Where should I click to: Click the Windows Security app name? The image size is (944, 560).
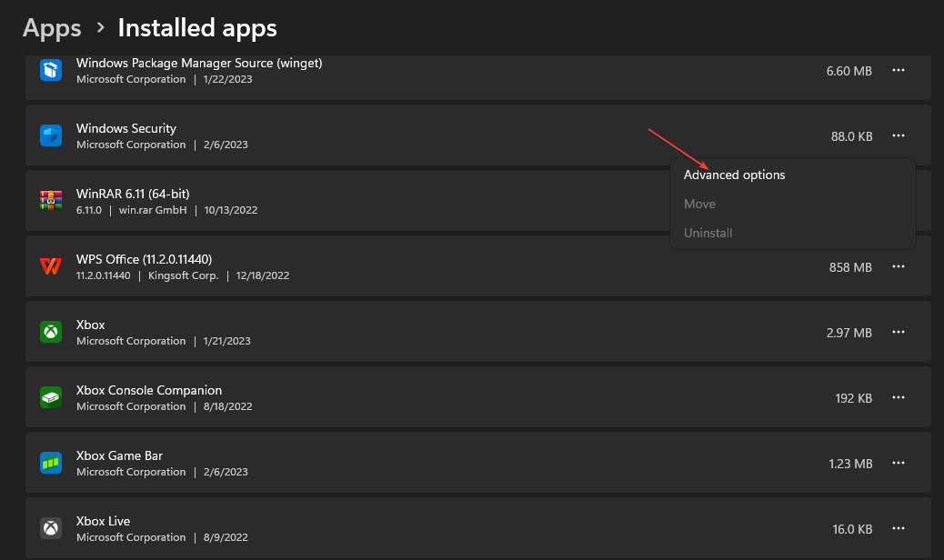click(x=126, y=128)
